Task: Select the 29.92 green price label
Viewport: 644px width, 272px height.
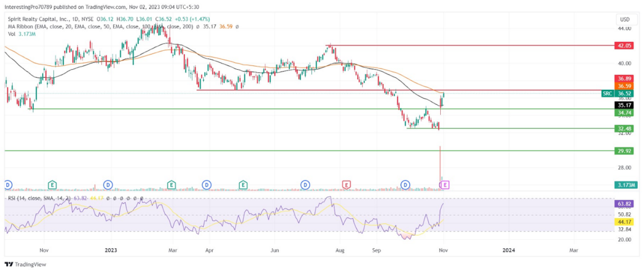Action: [625, 151]
